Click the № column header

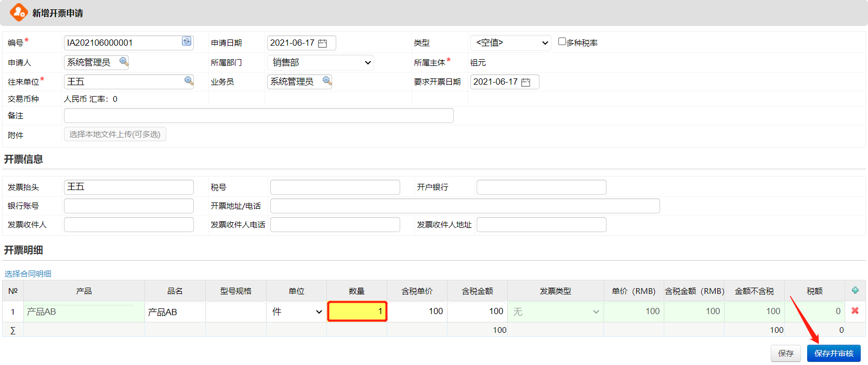(13, 291)
